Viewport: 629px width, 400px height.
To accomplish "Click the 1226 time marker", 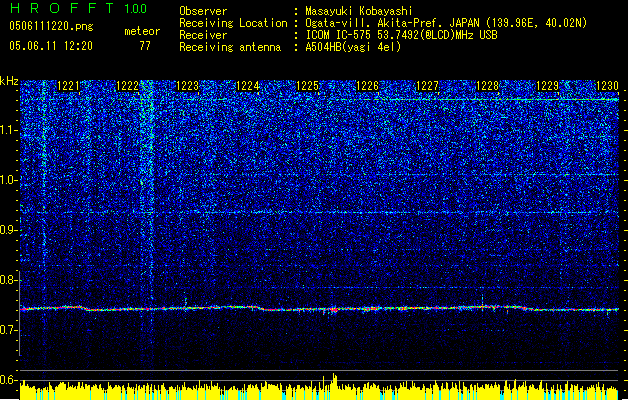I will click(367, 86).
